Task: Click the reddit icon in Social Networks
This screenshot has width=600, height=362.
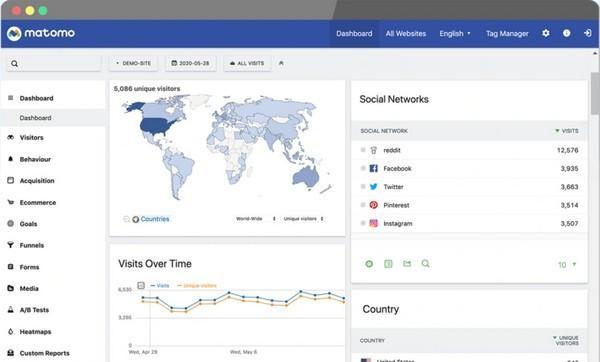Action: click(373, 150)
